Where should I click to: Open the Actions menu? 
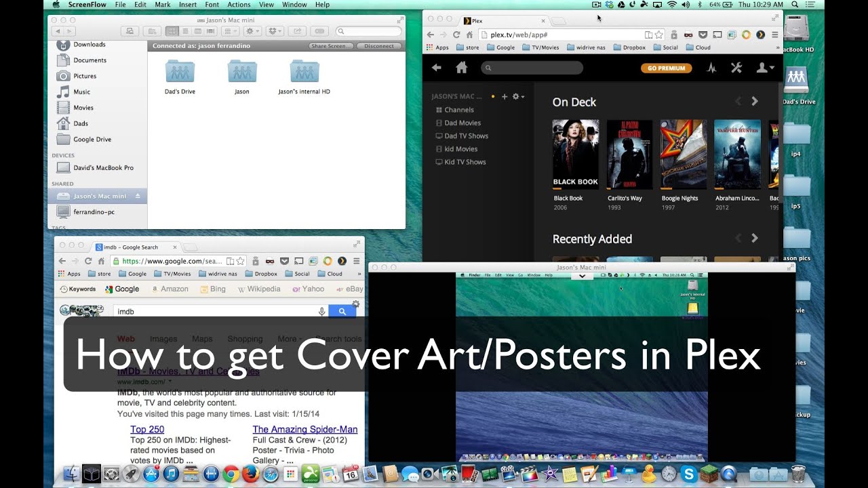239,5
